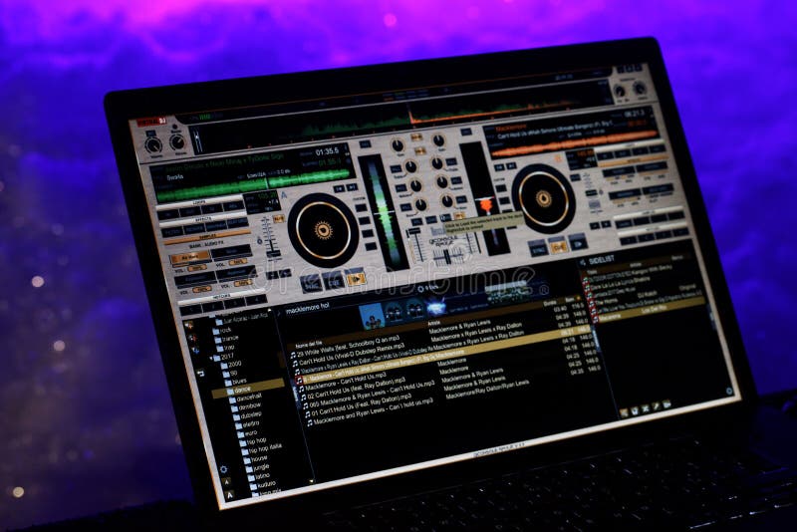This screenshot has width=797, height=532.
Task: Click the sidelist icon beside the SIDELIST title
Action: click(x=583, y=262)
